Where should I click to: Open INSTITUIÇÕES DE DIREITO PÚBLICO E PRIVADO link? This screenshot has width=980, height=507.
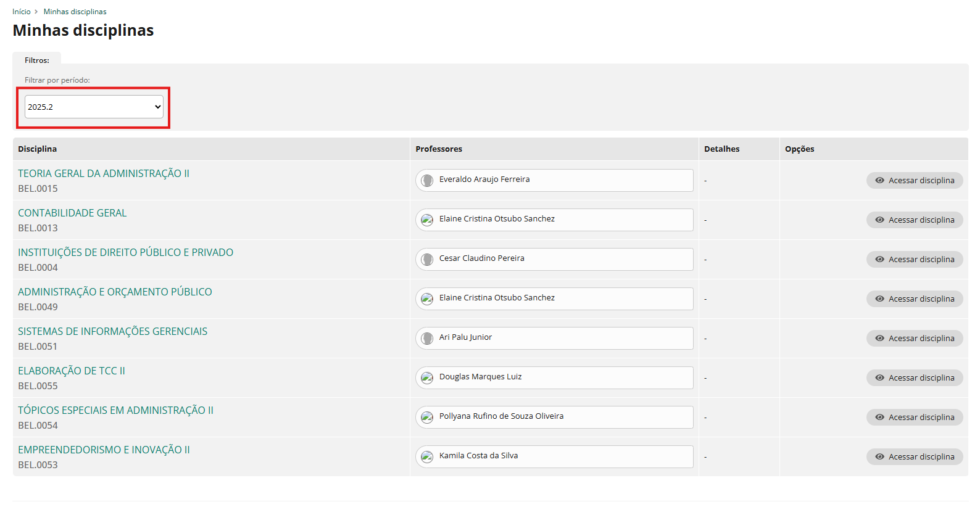(125, 253)
